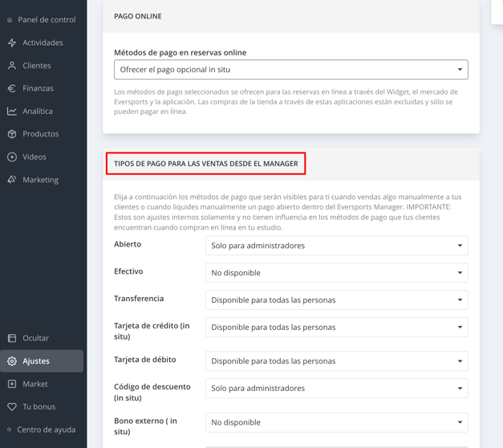Click the play icon beside Videos

pos(12,157)
